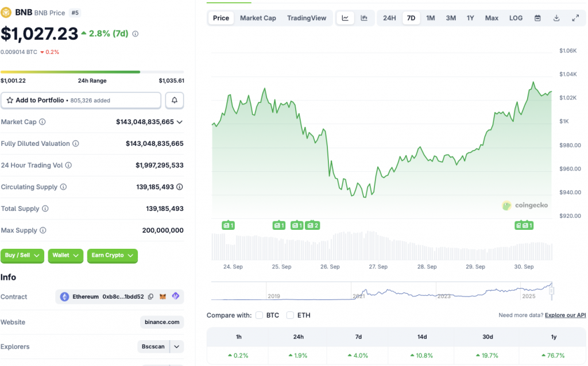Click news marker below 24. Sep
This screenshot has width=588, height=366.
228,225
